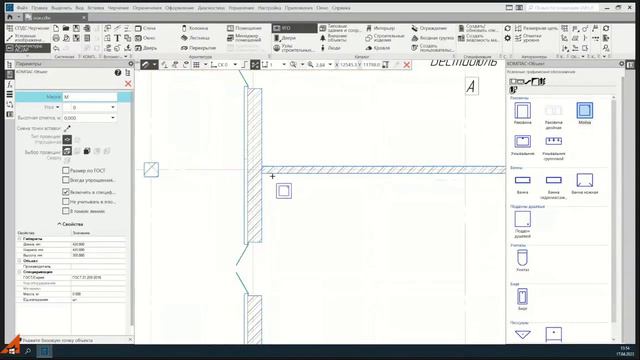The width and height of the screenshot is (640, 360).
Task: Open the Справка menu
Action: click(x=341, y=8)
